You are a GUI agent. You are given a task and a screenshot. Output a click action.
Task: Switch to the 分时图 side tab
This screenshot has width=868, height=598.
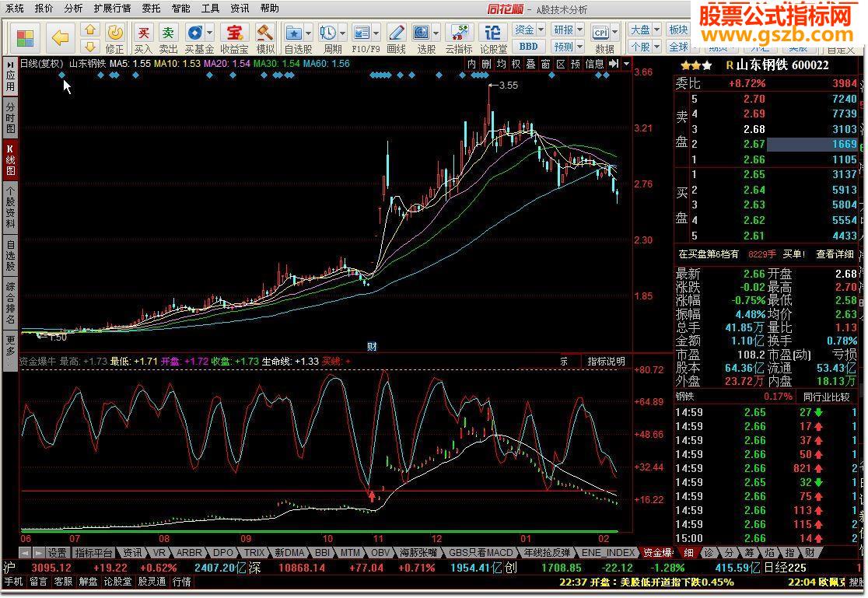[x=10, y=117]
